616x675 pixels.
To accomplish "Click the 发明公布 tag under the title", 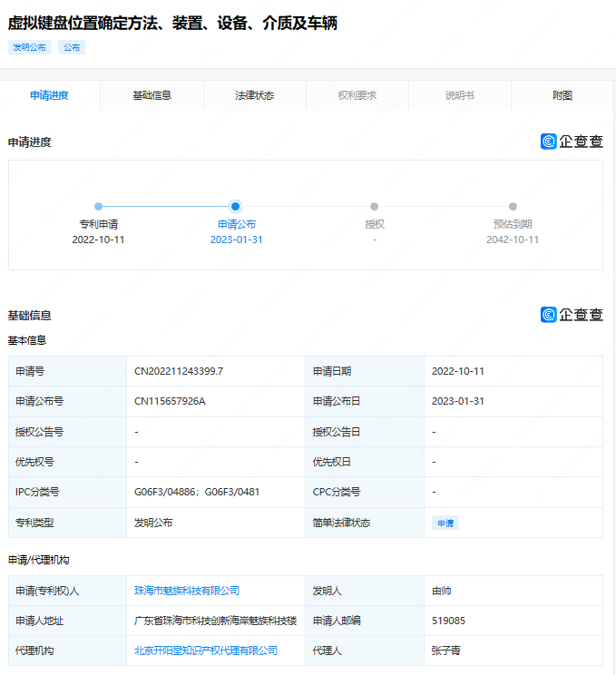I will 30,47.
